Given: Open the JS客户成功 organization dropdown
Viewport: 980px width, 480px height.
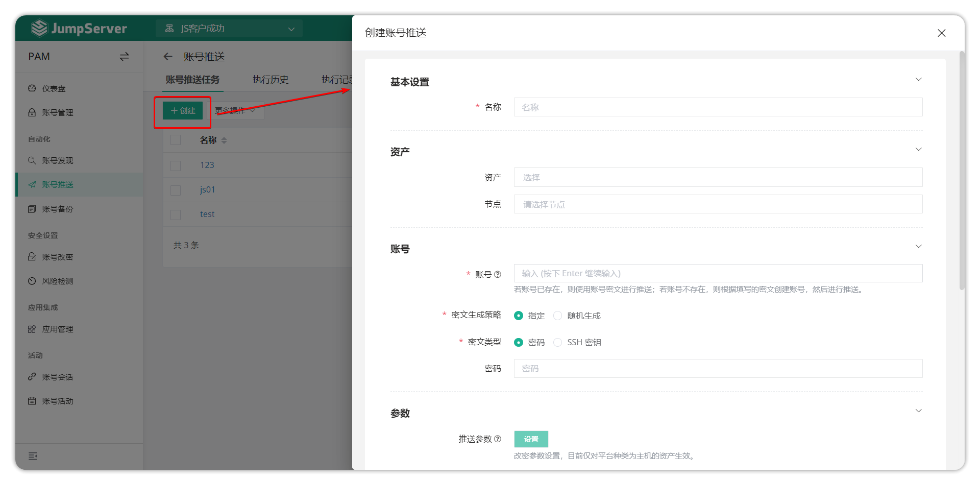Looking at the screenshot, I should 229,29.
